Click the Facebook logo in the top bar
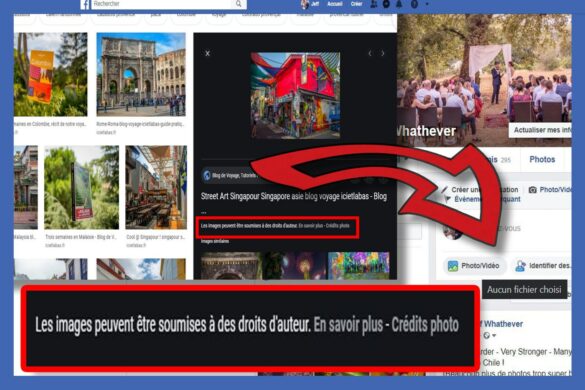Viewport: 585px width, 390px height. click(x=85, y=4)
